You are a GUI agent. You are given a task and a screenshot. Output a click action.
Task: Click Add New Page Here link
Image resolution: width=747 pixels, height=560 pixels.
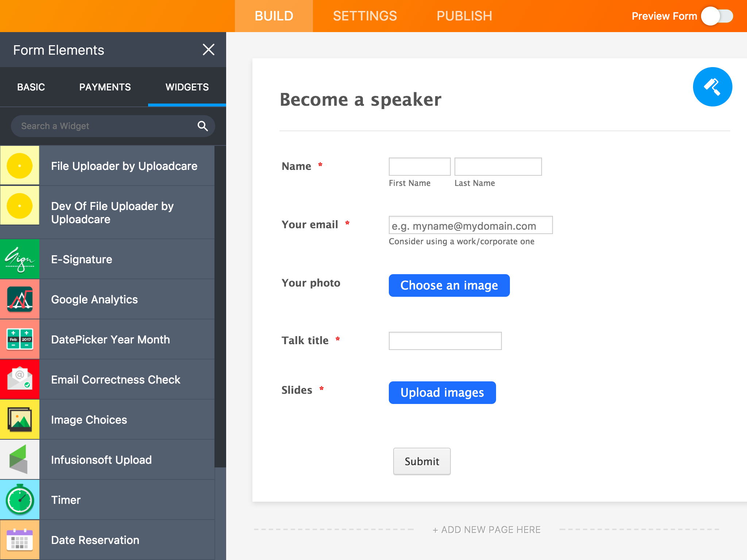(487, 530)
